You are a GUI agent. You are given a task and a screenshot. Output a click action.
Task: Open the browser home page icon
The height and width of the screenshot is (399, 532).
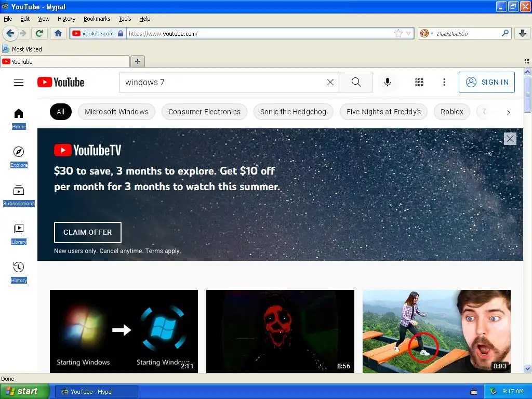[x=58, y=33]
